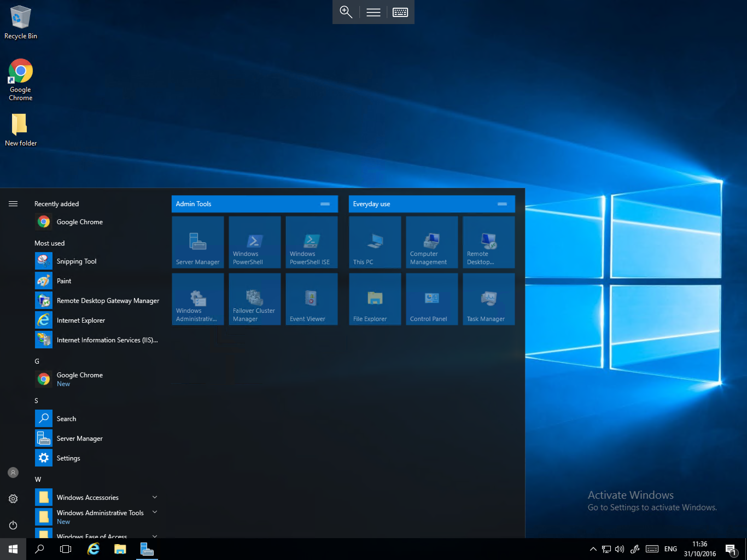Click the user account icon in Start
This screenshot has height=560, width=747.
[13, 472]
